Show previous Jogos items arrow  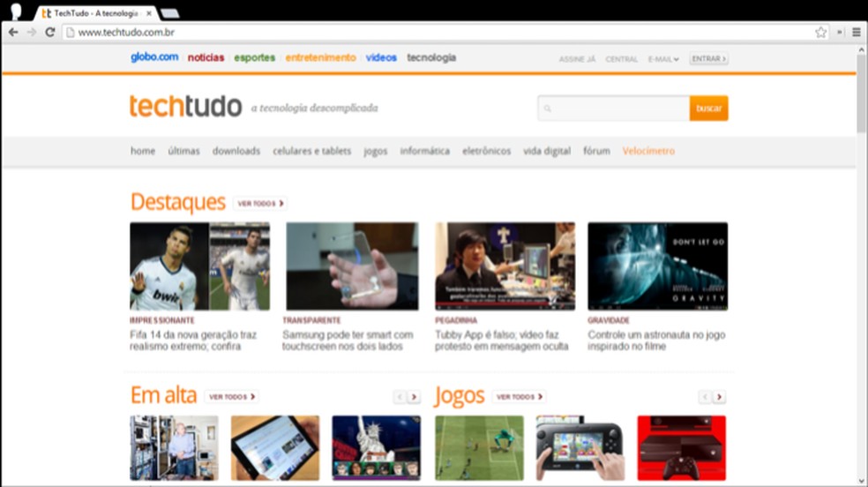click(705, 397)
